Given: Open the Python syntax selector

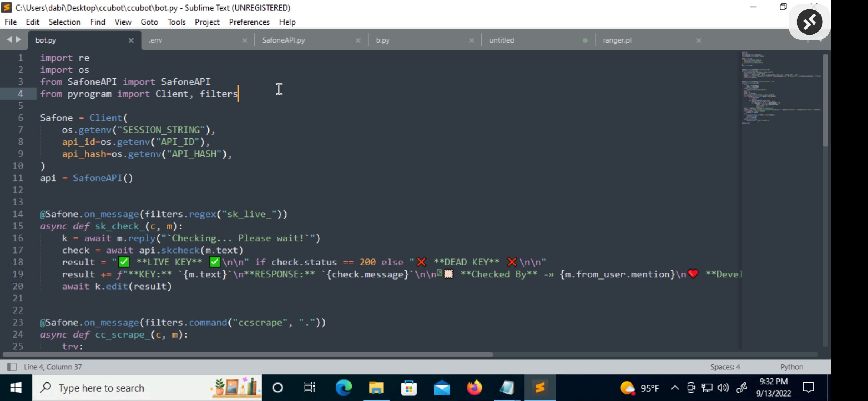Looking at the screenshot, I should click(792, 367).
